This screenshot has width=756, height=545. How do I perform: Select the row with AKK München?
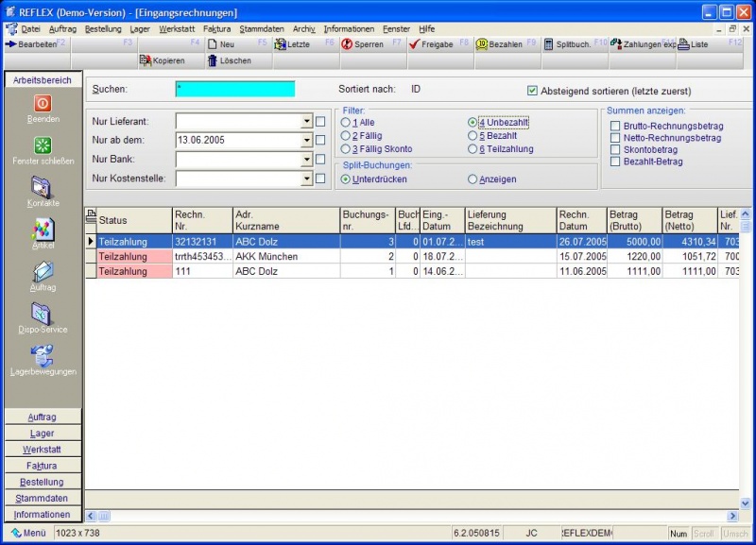412,256
